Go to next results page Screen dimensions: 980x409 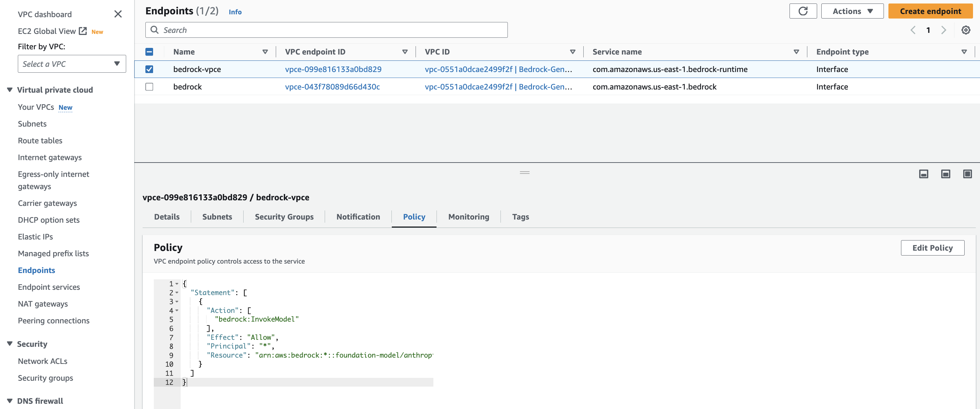944,30
